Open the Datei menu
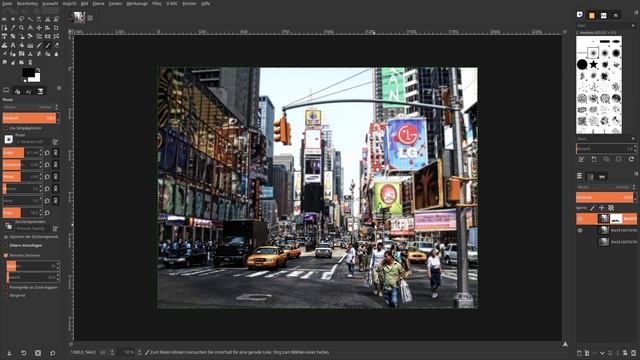640x360 pixels. point(7,3)
